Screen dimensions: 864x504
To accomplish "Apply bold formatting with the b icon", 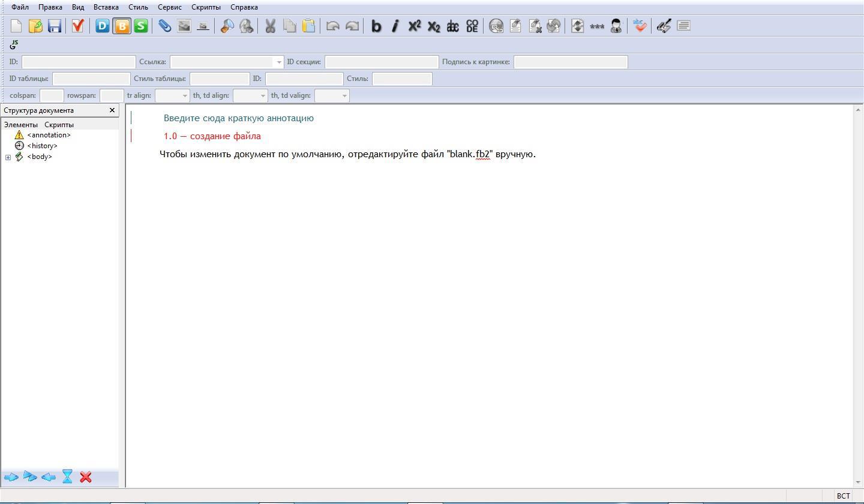I will coord(376,26).
